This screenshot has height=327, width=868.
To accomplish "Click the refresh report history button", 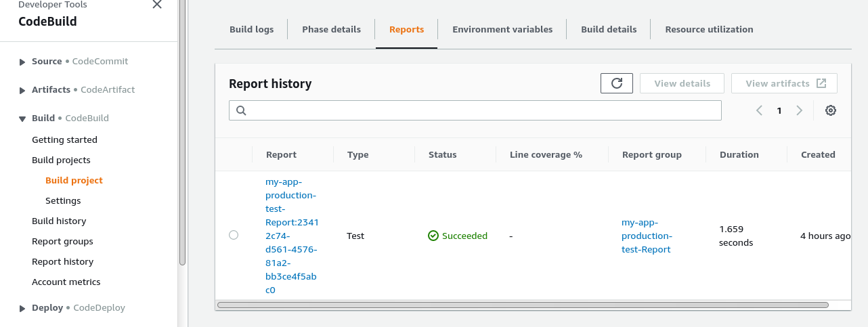I will tap(616, 83).
